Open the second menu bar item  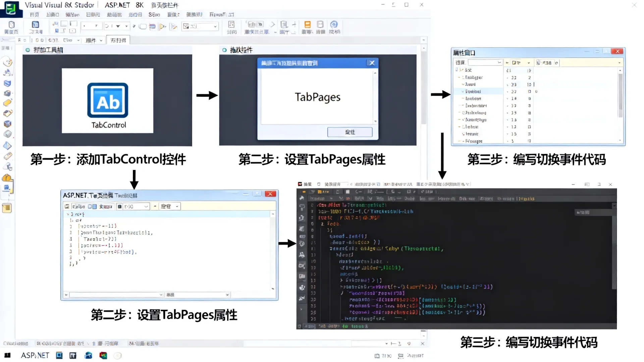(53, 14)
